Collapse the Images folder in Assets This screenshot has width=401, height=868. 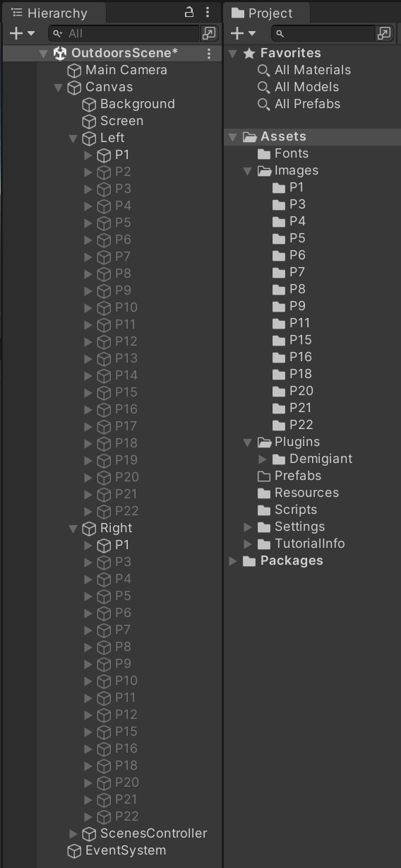pyautogui.click(x=248, y=170)
